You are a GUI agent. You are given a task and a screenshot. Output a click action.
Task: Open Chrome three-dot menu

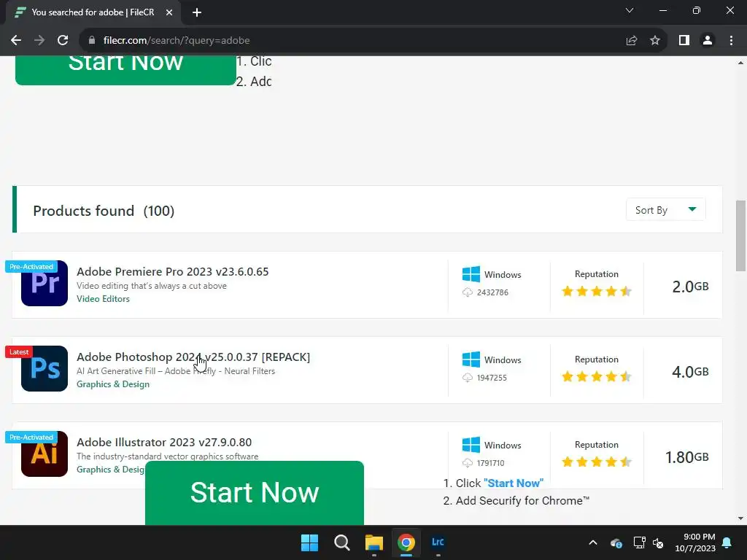coord(731,41)
